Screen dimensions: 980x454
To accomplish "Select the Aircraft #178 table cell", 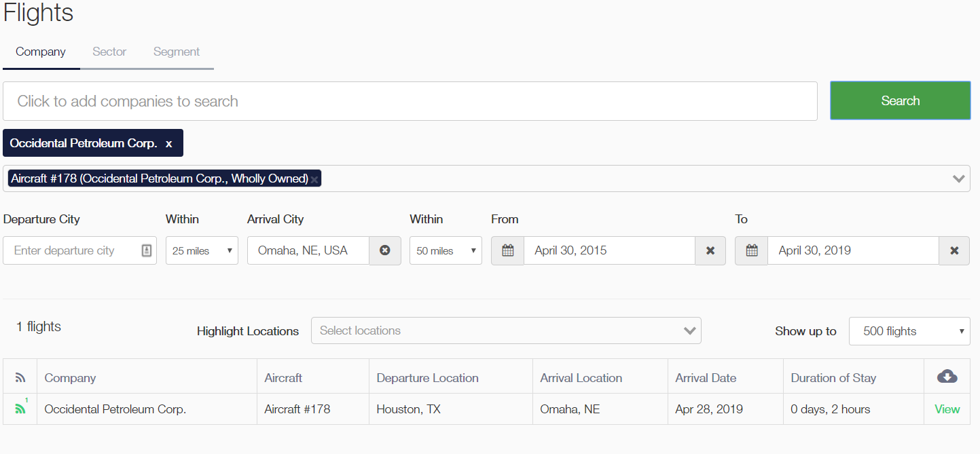I will coord(313,409).
